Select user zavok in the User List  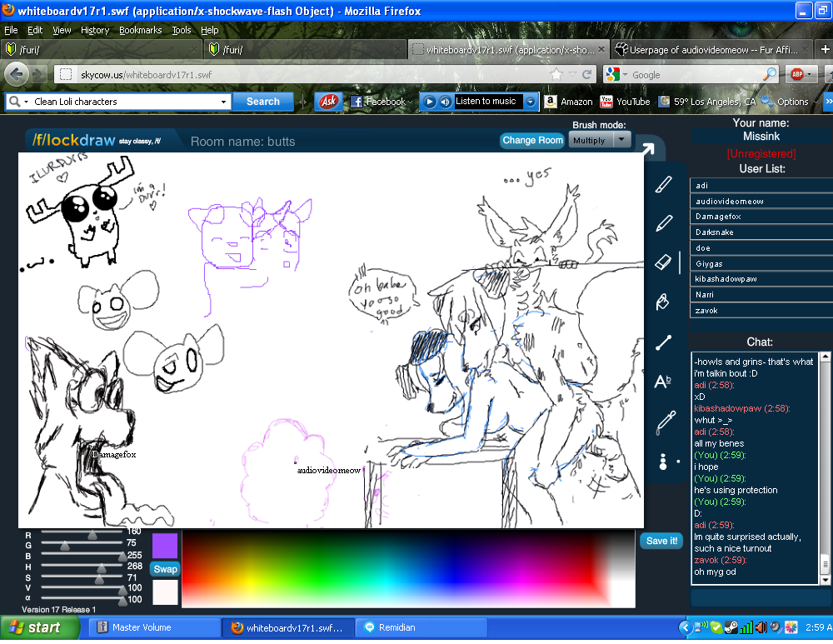(x=761, y=311)
